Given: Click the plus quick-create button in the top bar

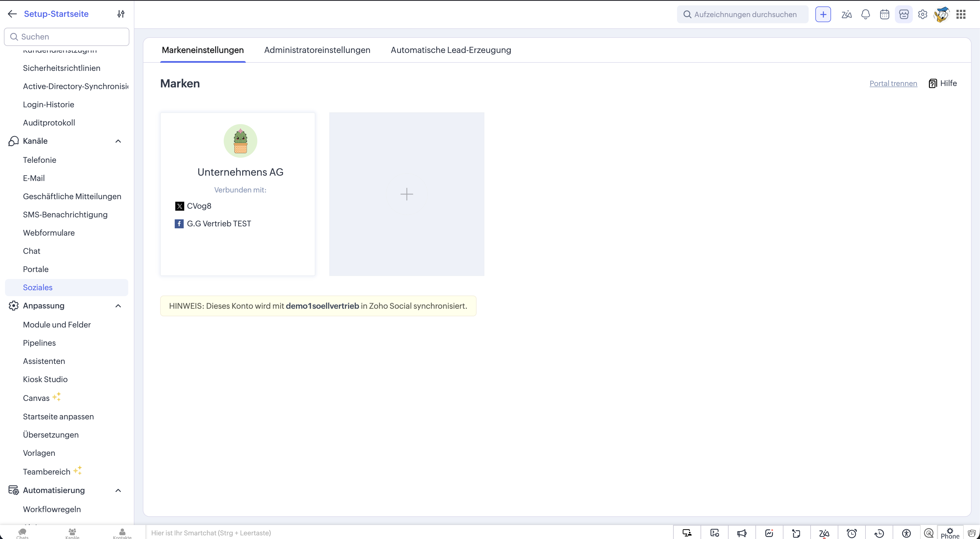Looking at the screenshot, I should tap(823, 15).
